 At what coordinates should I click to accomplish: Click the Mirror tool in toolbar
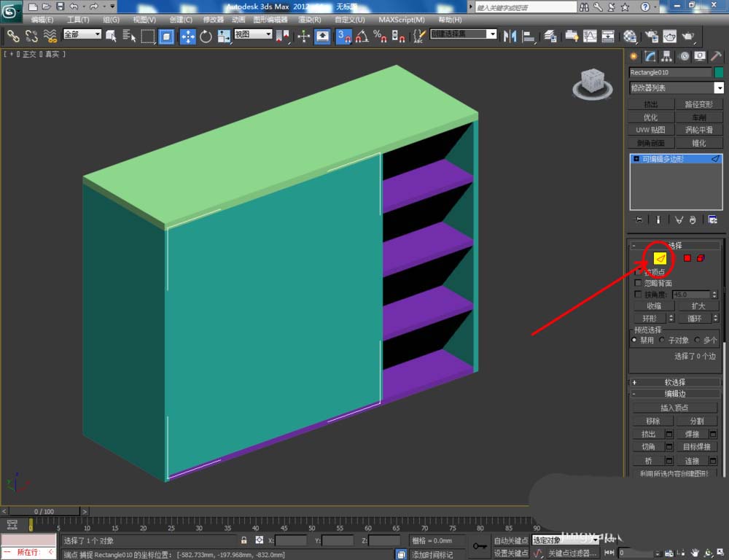pos(510,36)
